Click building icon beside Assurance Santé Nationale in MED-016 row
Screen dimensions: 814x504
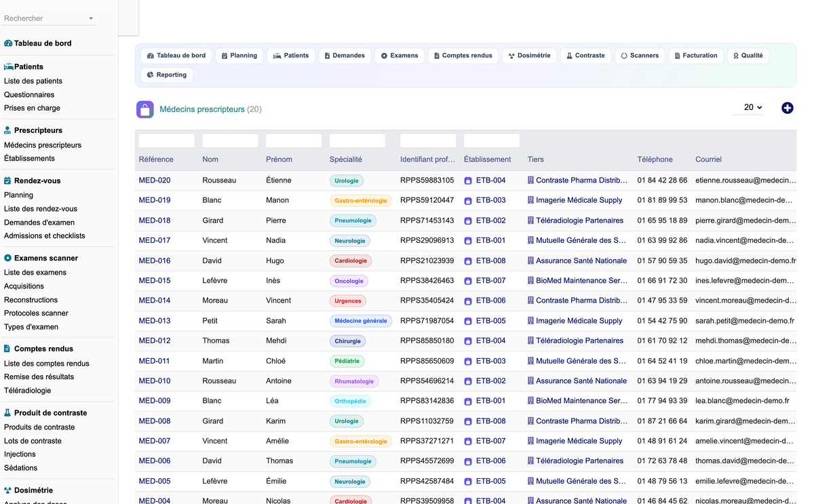pyautogui.click(x=531, y=260)
